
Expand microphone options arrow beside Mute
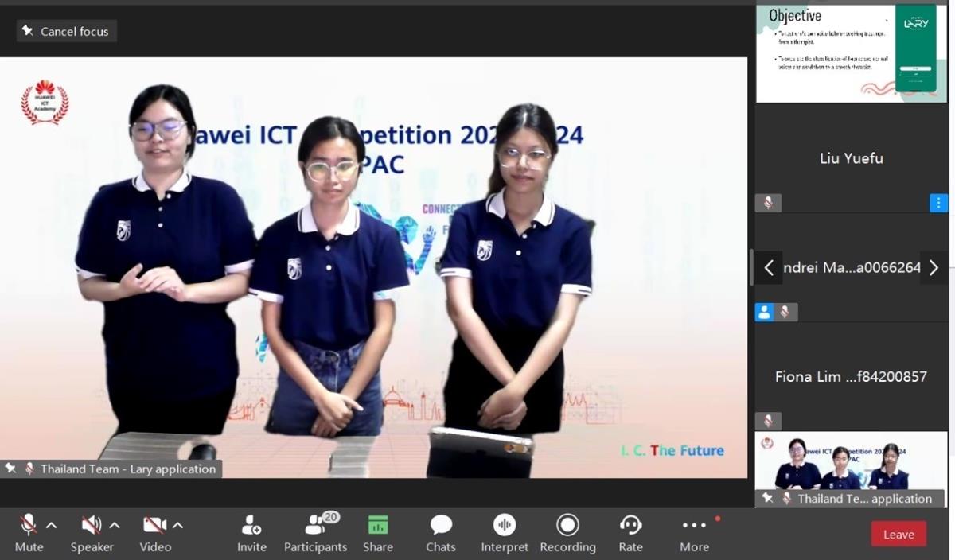pos(52,525)
